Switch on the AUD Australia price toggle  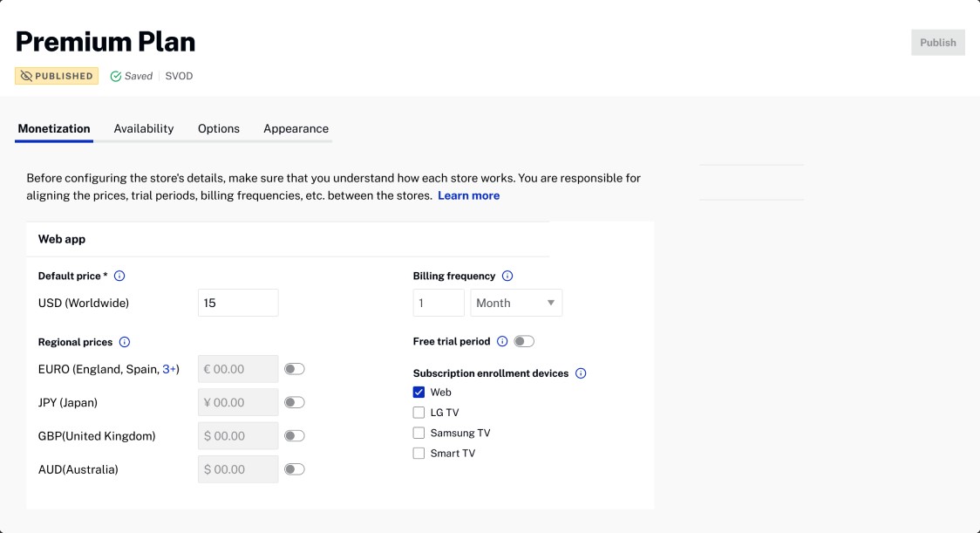point(295,469)
